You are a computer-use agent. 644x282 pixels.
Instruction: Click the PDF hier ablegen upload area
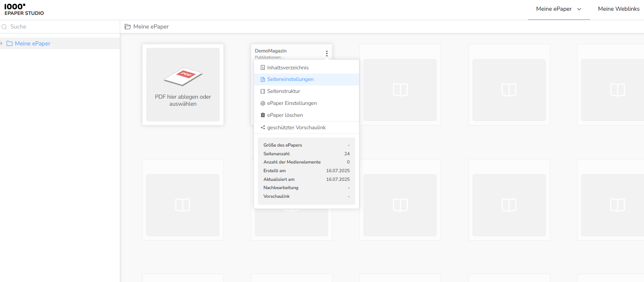[183, 85]
